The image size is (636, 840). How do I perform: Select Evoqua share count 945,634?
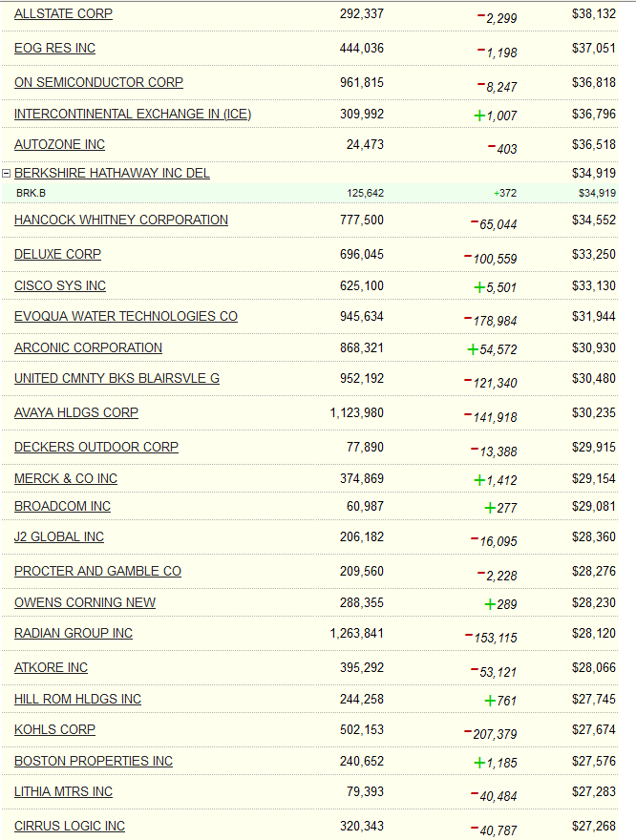click(x=362, y=317)
